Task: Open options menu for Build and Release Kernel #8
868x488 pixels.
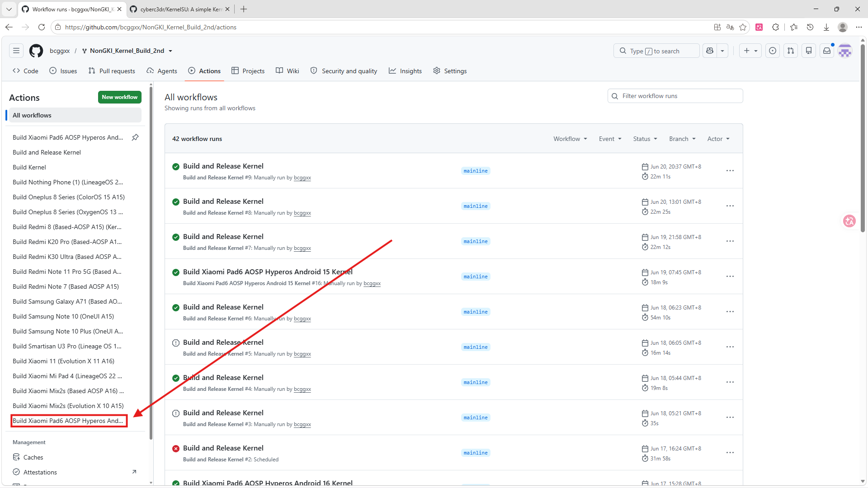Action: (x=730, y=206)
